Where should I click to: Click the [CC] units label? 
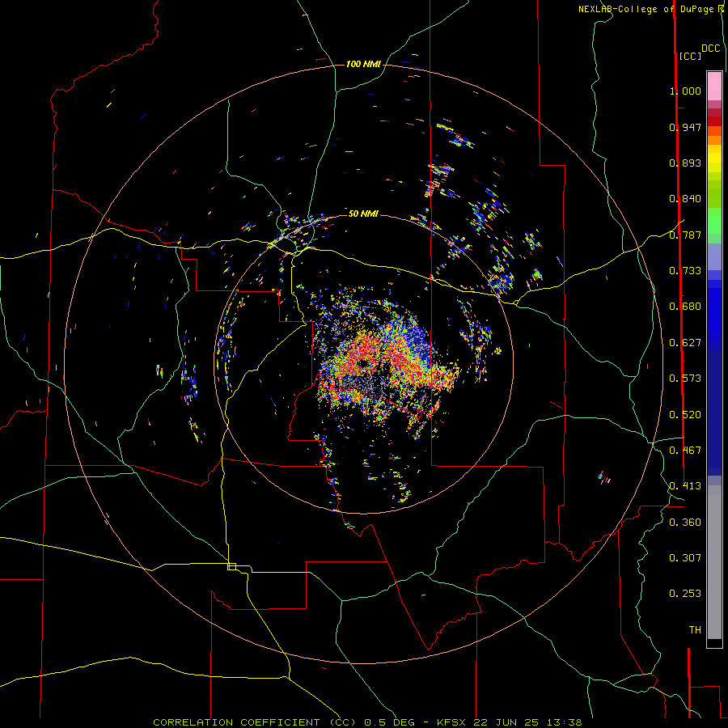point(690,56)
